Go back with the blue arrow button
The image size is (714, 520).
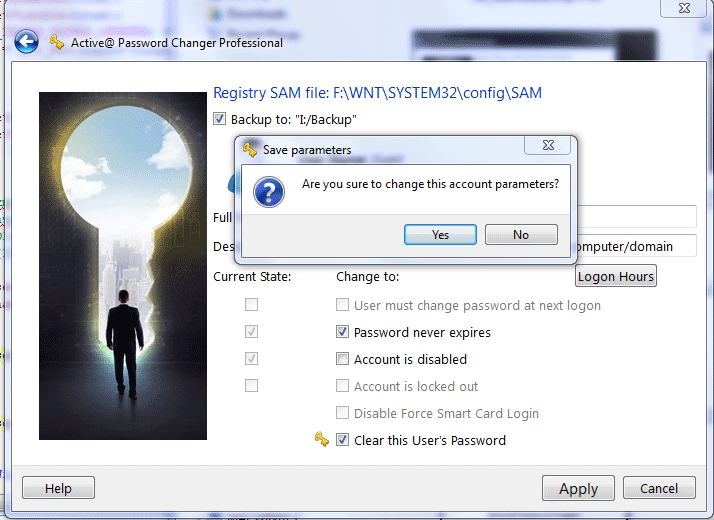click(x=26, y=42)
